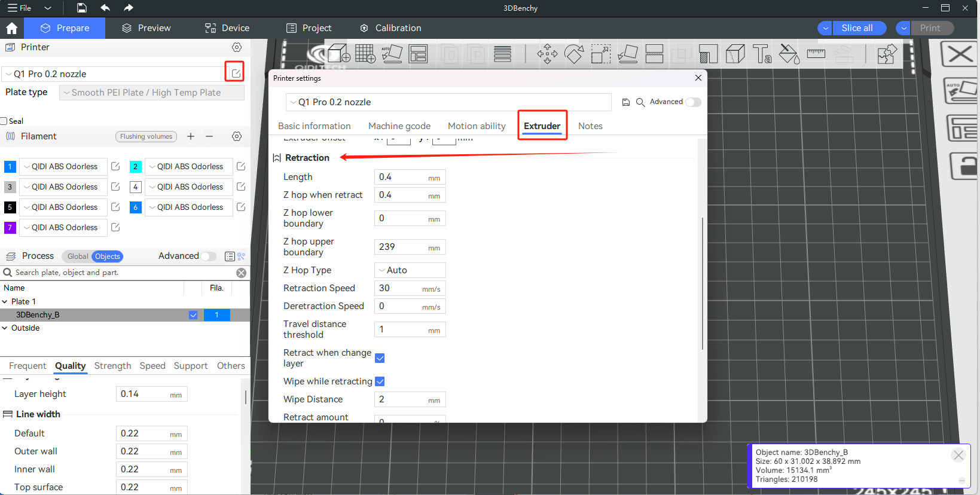Uncheck Wipe while retracting
Screen dimensions: 980x495
point(380,381)
